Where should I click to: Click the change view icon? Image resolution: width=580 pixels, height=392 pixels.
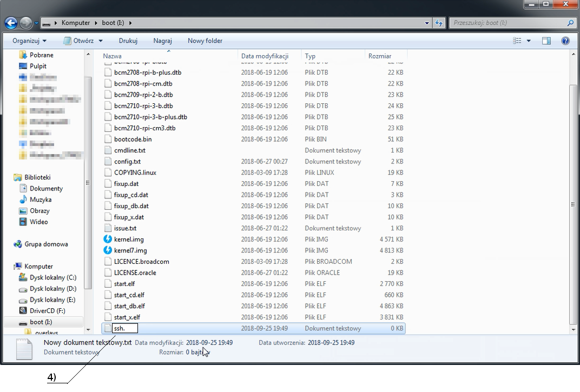[517, 41]
